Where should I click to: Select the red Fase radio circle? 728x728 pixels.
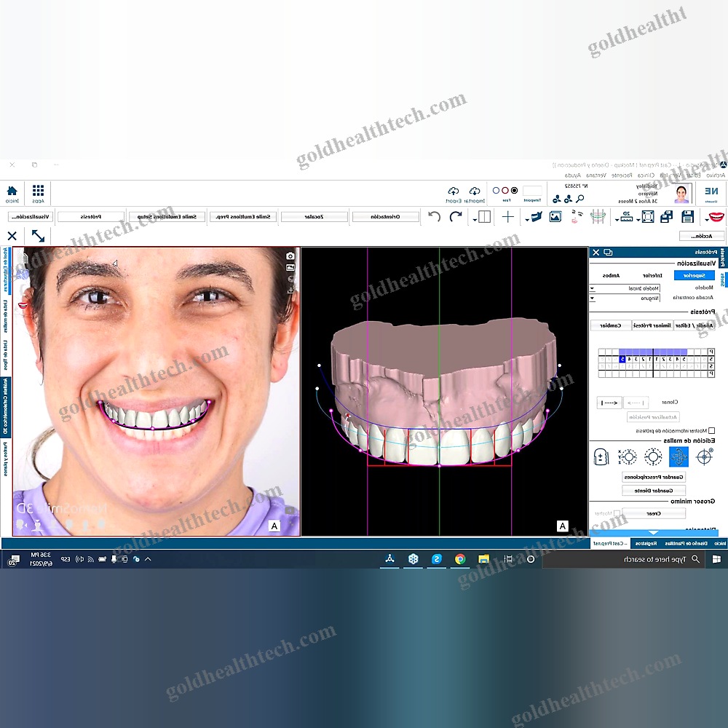tap(505, 190)
